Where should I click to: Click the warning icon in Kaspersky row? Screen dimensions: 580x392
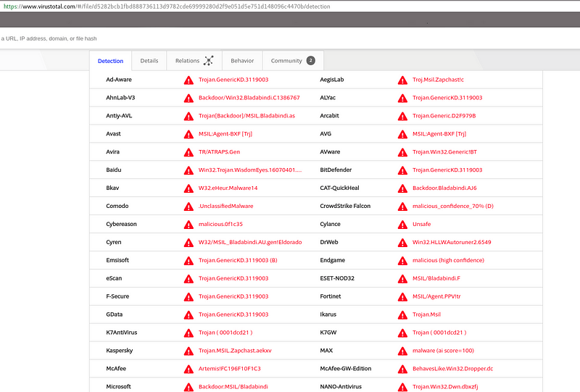188,351
